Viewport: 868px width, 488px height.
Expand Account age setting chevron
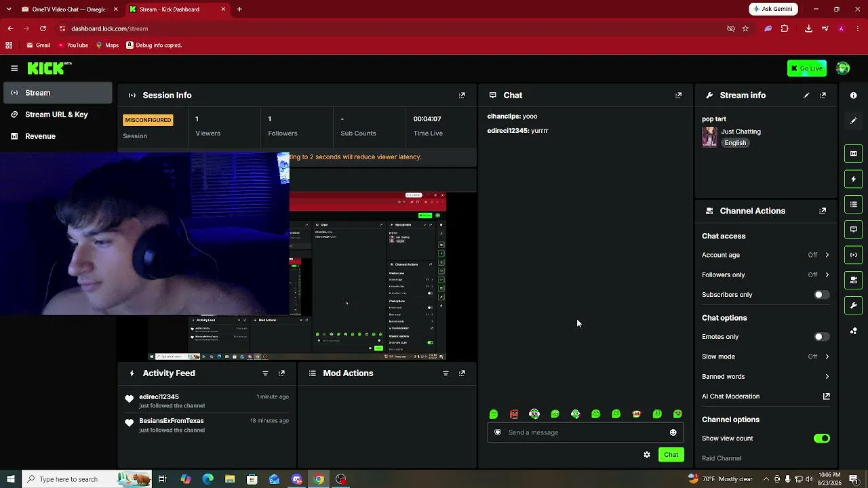click(x=827, y=255)
